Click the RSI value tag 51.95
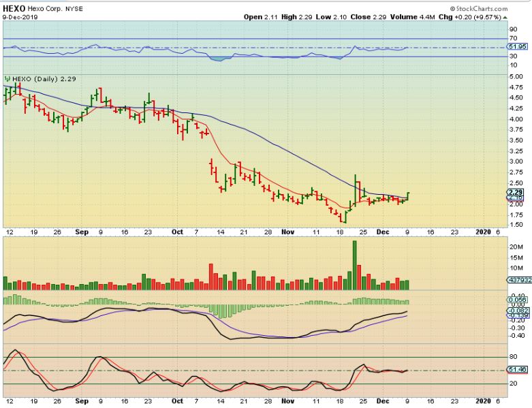532x408 pixels. pos(518,46)
